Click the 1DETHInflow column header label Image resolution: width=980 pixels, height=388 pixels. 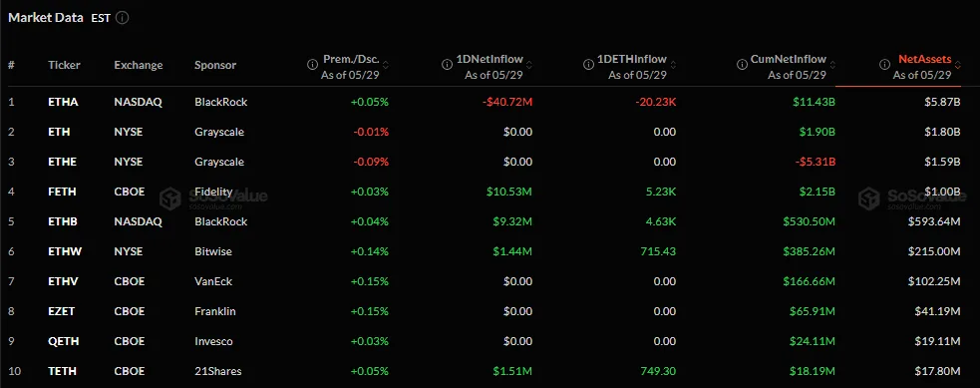click(x=632, y=60)
